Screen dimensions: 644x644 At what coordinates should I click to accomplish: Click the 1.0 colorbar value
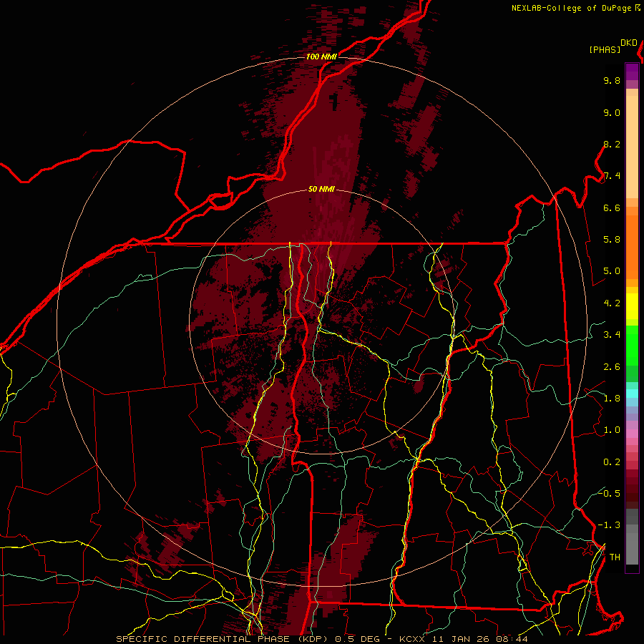pyautogui.click(x=612, y=430)
